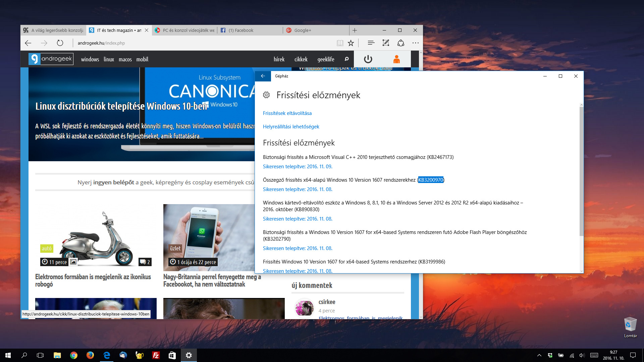This screenshot has width=644, height=362.
Task: Open FileZilla from the taskbar
Action: [156, 355]
